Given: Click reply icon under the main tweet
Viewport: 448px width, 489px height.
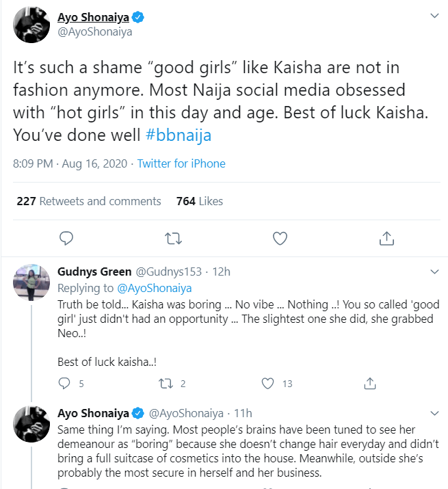Looking at the screenshot, I should tap(66, 238).
